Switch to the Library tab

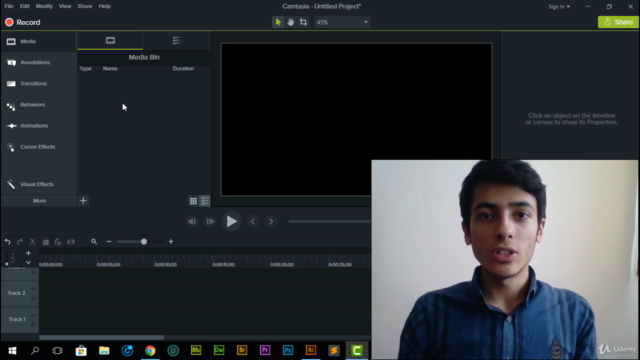[176, 40]
